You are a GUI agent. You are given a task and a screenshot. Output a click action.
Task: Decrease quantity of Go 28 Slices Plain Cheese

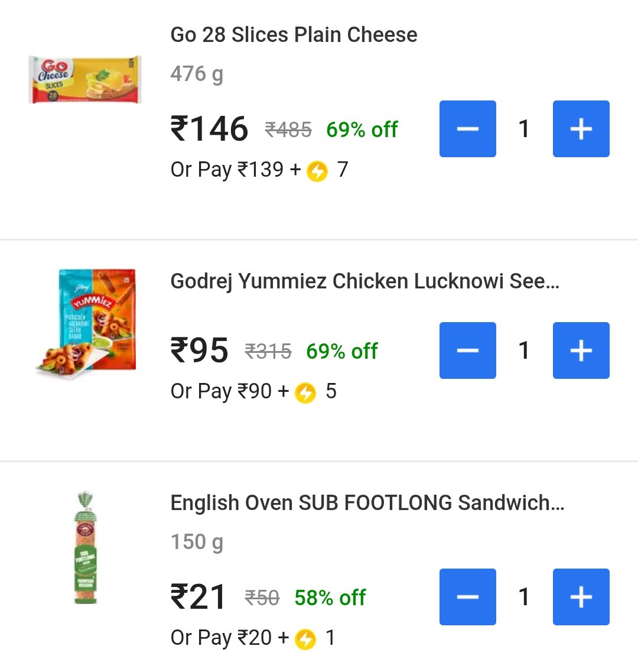click(x=467, y=129)
